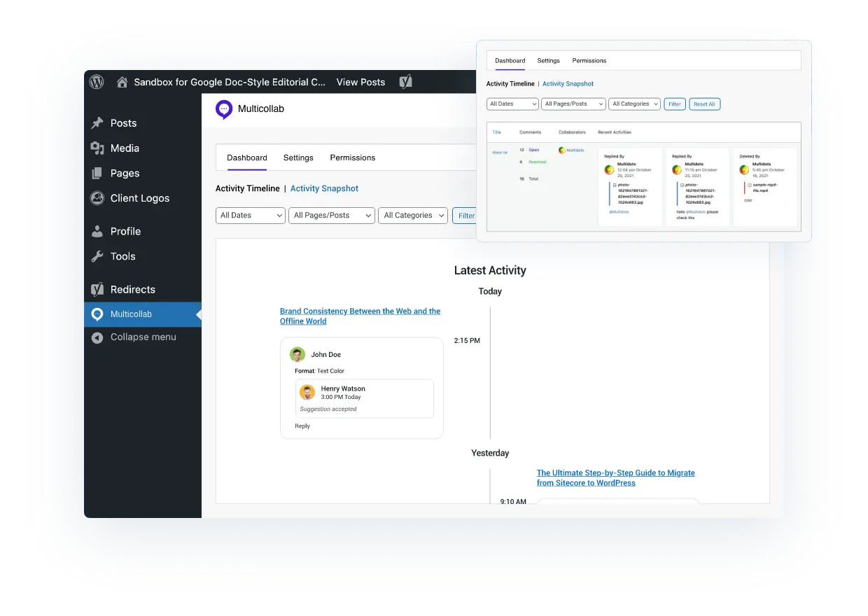Click the Filter button in the snapshot overlay panel
Screen dimensions: 868x616
pos(675,104)
